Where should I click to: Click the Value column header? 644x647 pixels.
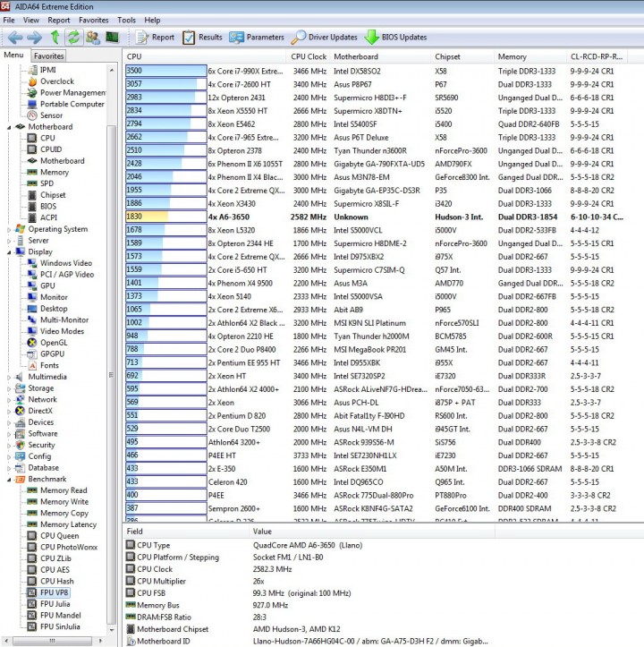tap(371, 532)
